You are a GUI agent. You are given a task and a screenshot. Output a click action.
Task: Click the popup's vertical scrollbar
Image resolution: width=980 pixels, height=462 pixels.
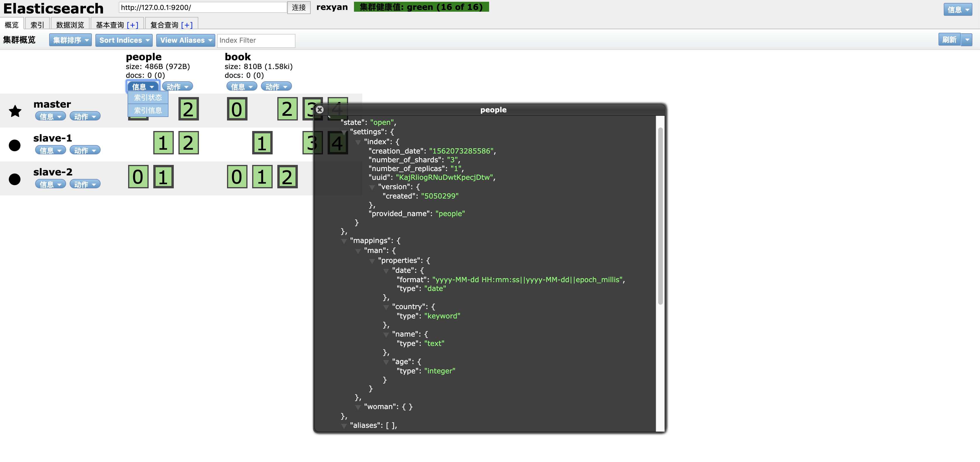coord(661,216)
